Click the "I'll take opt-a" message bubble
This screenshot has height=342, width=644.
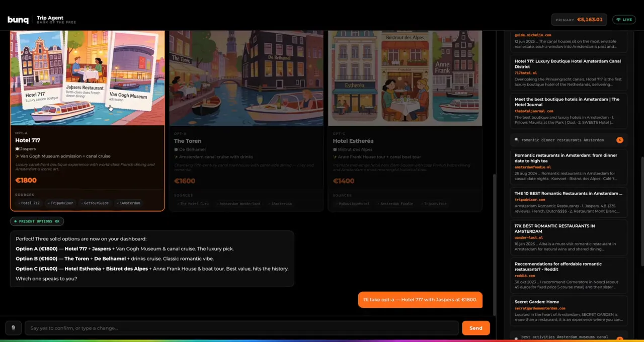(420, 300)
